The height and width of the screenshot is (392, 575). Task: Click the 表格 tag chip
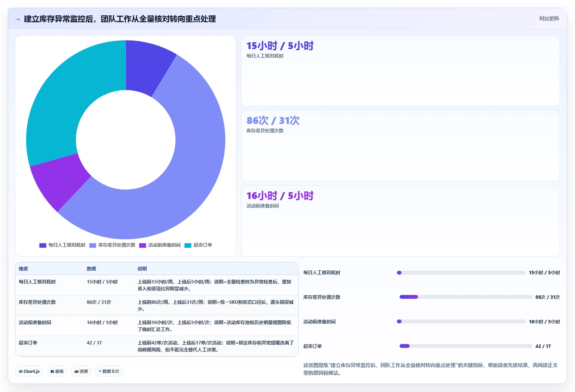[x=57, y=371]
